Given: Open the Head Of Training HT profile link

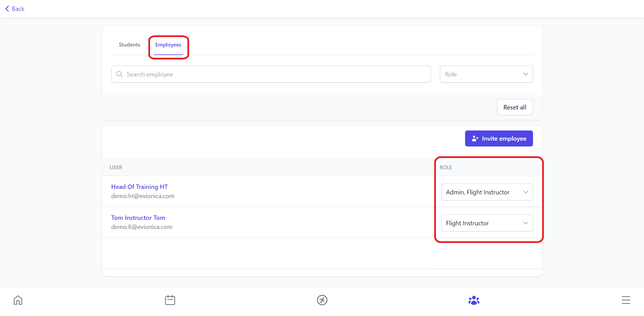Looking at the screenshot, I should pos(140,187).
